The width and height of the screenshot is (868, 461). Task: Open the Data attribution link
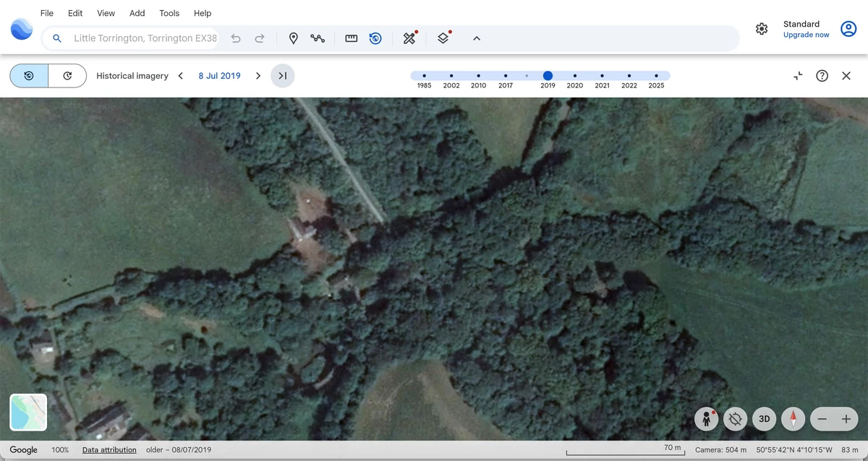point(109,450)
